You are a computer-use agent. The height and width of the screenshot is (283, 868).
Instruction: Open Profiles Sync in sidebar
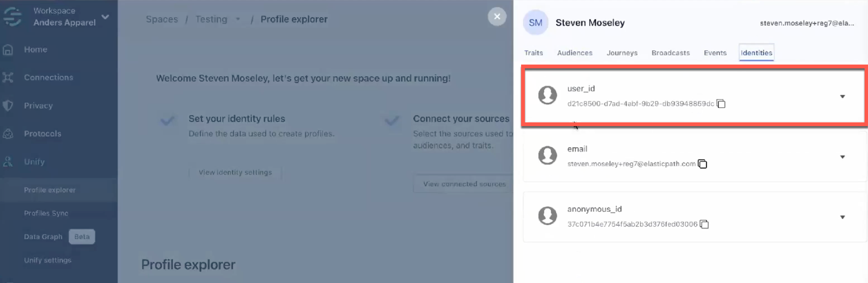[x=46, y=213]
